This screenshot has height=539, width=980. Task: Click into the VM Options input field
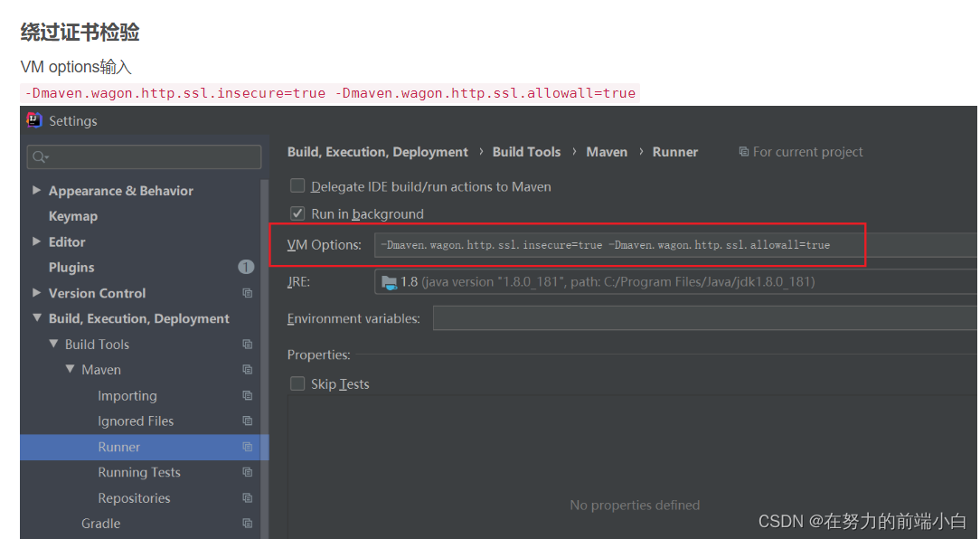pos(675,245)
